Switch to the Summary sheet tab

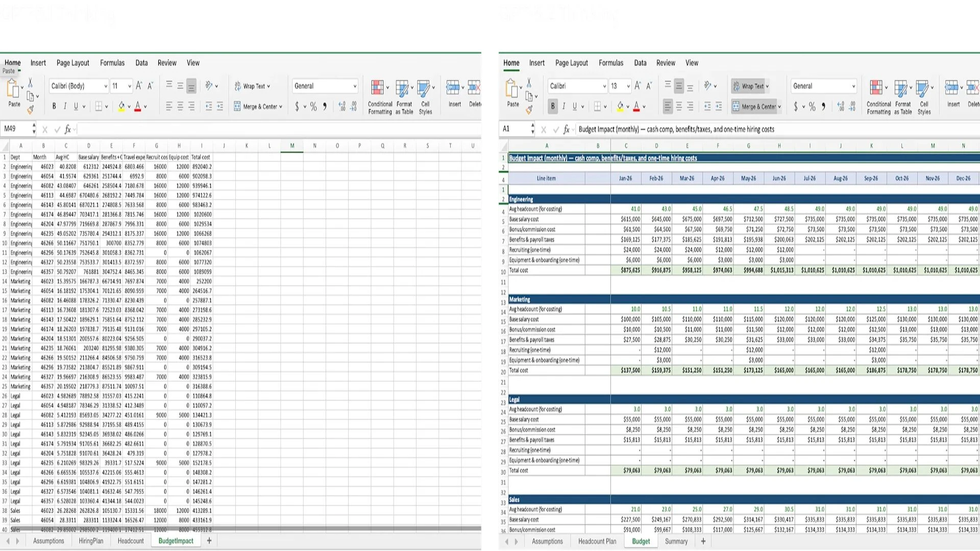click(676, 541)
